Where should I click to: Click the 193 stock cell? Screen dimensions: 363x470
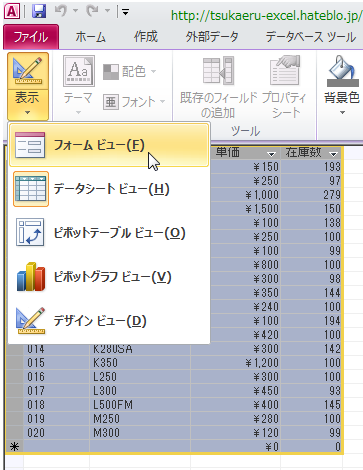(x=311, y=167)
